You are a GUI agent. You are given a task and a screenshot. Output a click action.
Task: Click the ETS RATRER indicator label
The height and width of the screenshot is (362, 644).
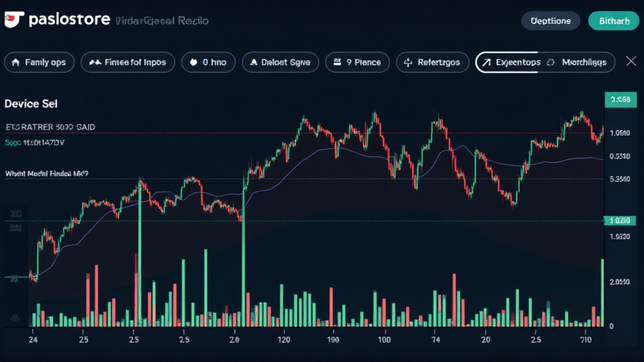click(x=50, y=127)
